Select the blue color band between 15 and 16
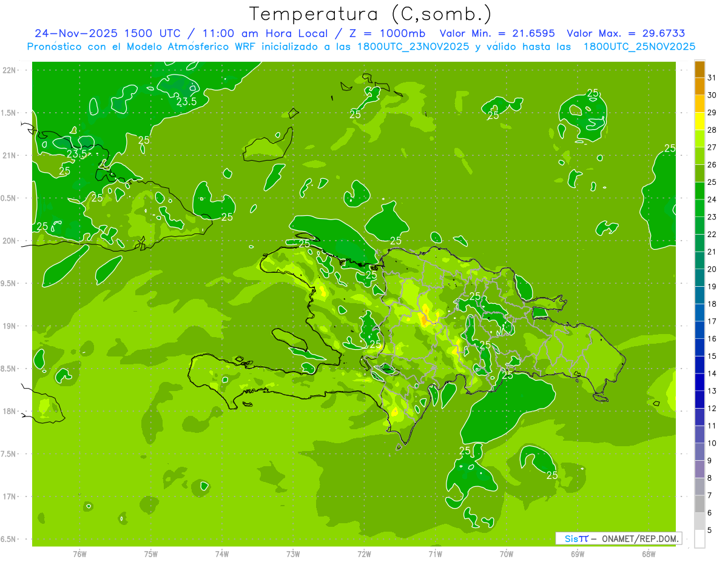Viewport: 728px width, 562px height. [699, 347]
